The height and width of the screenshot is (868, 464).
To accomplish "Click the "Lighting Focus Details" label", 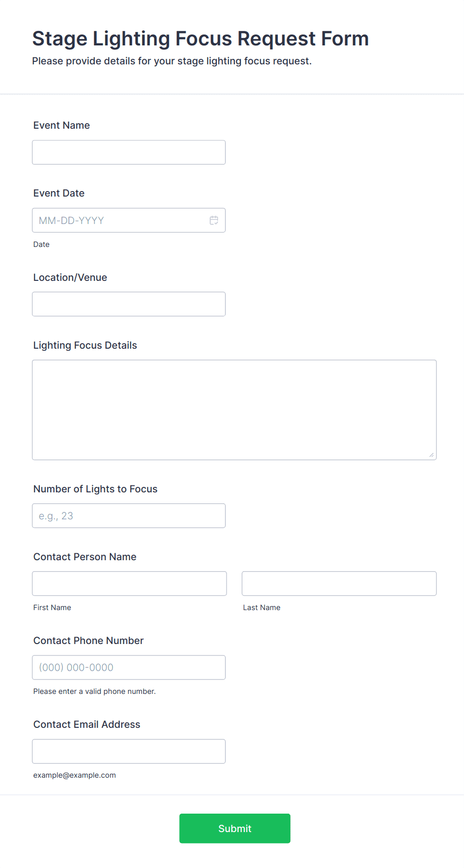I will click(85, 345).
